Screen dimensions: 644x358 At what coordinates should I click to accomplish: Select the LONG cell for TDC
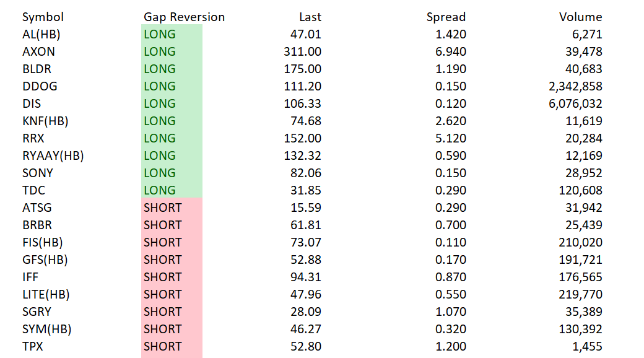(x=160, y=190)
